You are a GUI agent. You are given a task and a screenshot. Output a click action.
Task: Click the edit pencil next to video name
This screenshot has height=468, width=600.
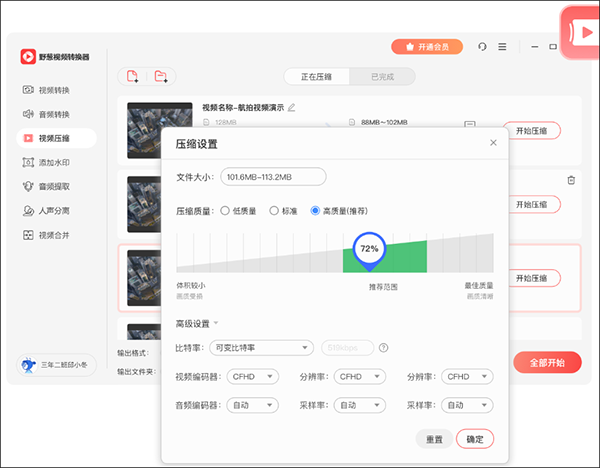[x=292, y=108]
